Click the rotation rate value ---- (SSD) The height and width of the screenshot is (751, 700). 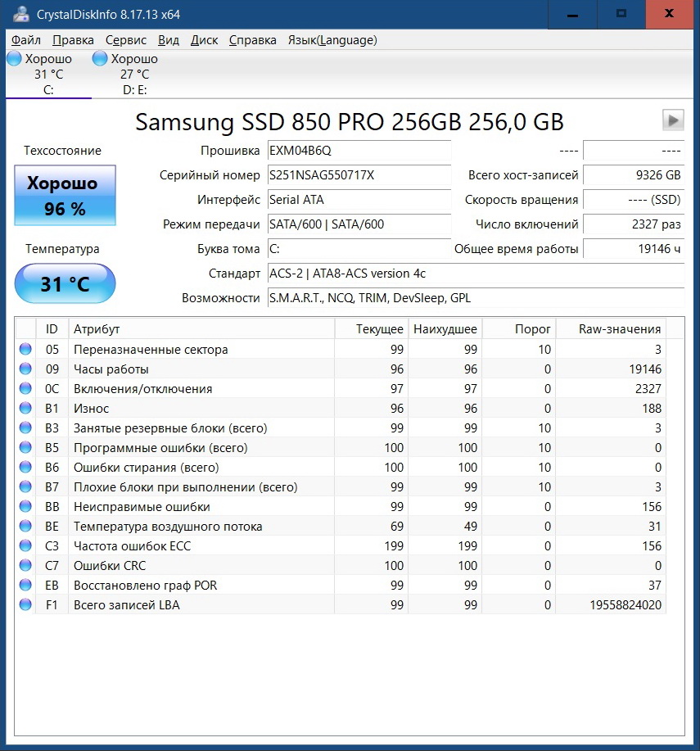634,200
